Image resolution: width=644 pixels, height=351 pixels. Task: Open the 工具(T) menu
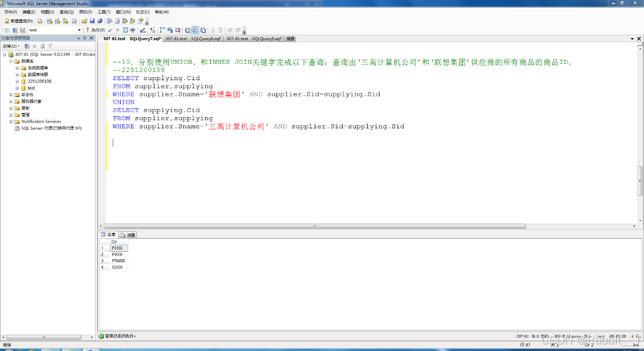(104, 12)
